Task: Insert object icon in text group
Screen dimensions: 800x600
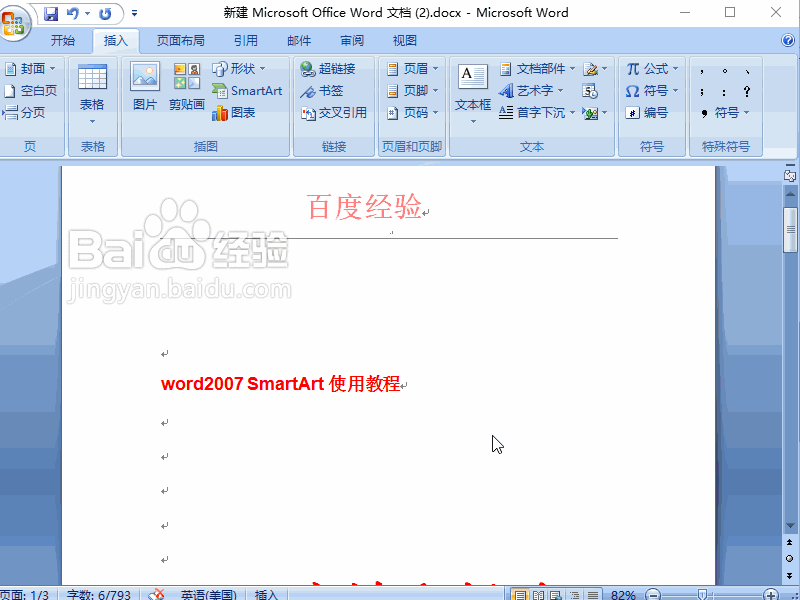Action: (590, 113)
